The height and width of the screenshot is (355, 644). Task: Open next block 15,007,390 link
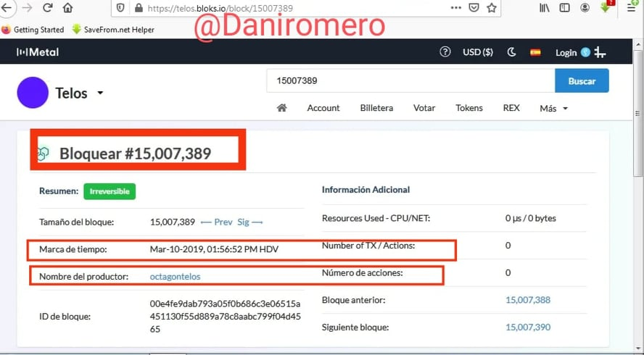click(x=528, y=327)
